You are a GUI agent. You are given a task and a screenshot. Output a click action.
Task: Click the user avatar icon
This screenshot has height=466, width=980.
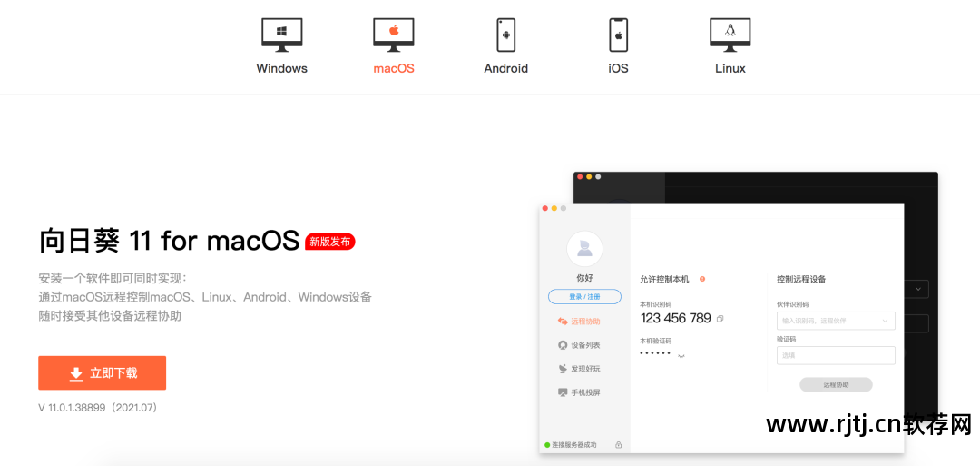point(584,248)
